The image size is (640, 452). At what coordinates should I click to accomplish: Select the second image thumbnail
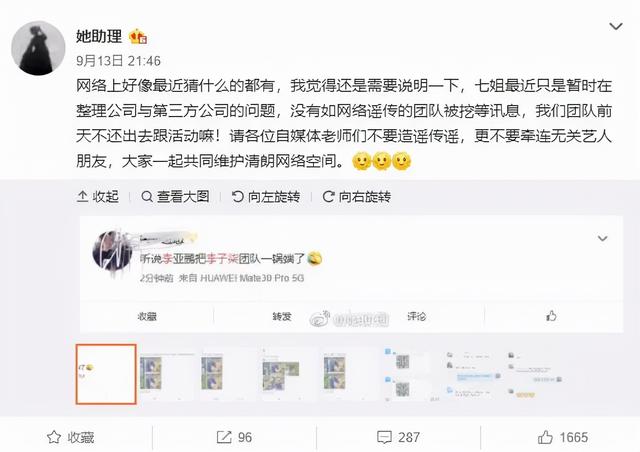pyautogui.click(x=167, y=374)
